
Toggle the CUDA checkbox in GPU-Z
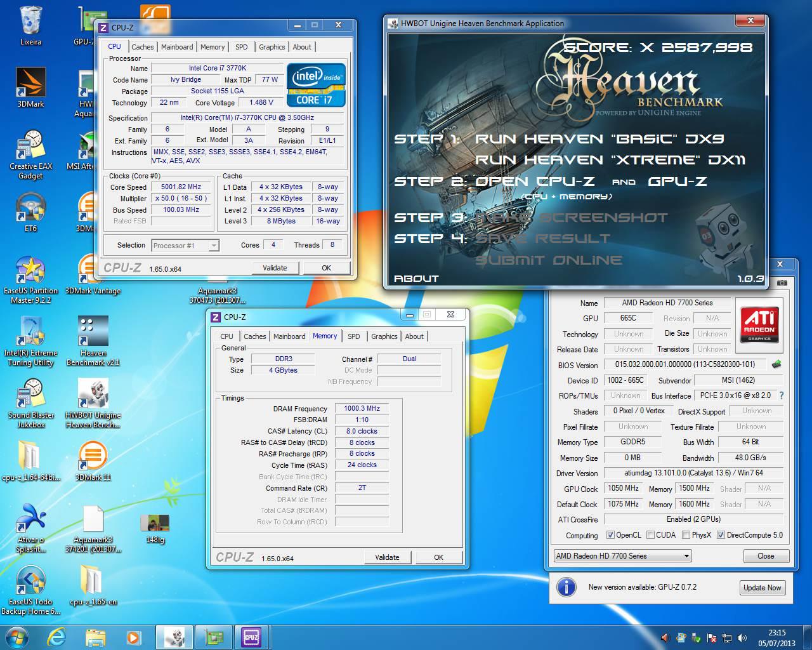pyautogui.click(x=650, y=535)
